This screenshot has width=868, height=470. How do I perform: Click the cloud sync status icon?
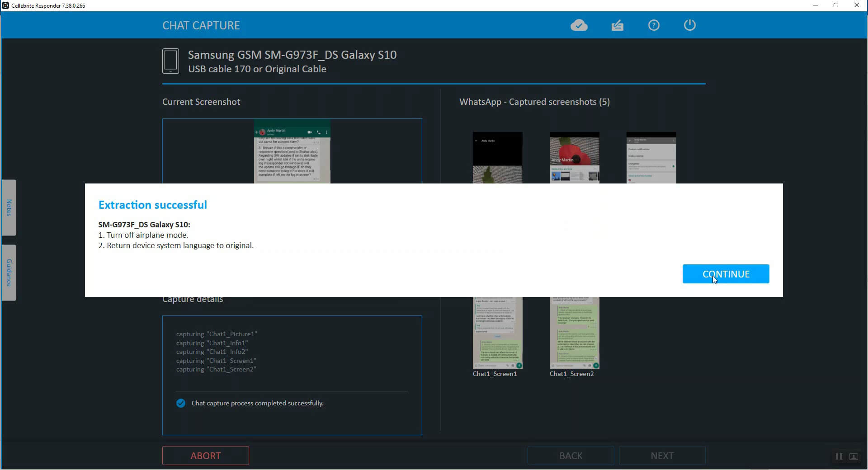pyautogui.click(x=579, y=25)
